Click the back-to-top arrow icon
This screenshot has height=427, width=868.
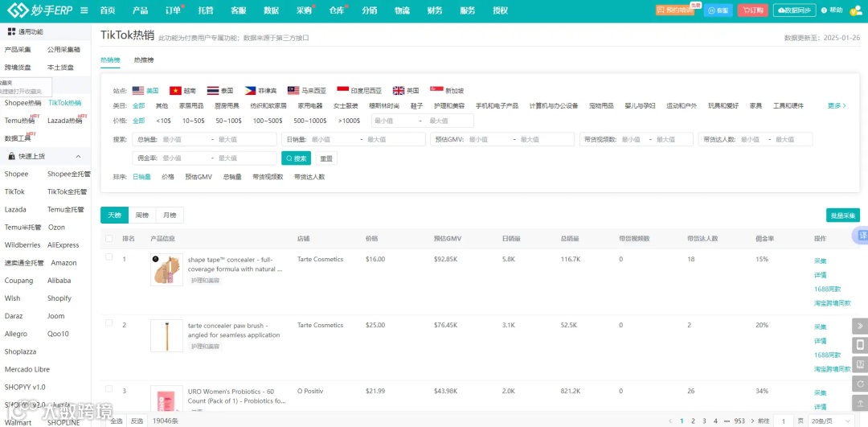pyautogui.click(x=860, y=403)
